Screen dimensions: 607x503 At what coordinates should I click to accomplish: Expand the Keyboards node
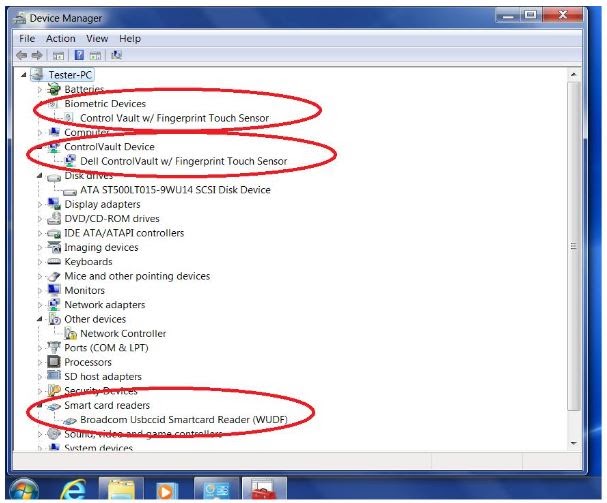39,262
